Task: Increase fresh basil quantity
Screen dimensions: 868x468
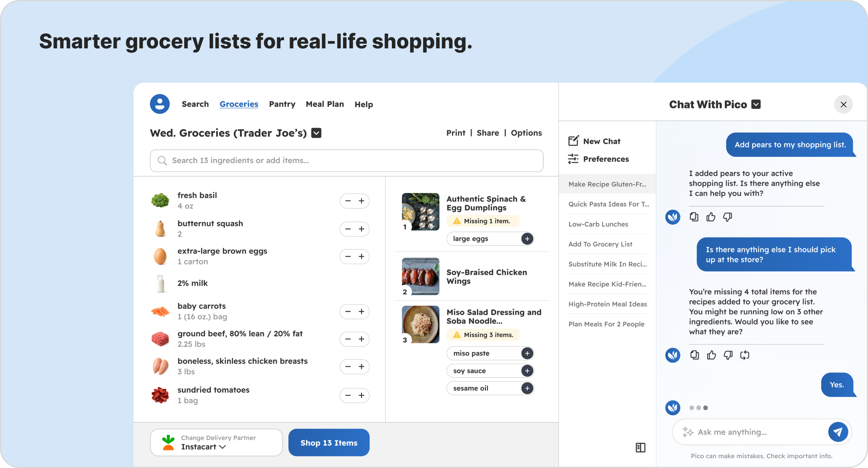Action: click(362, 201)
